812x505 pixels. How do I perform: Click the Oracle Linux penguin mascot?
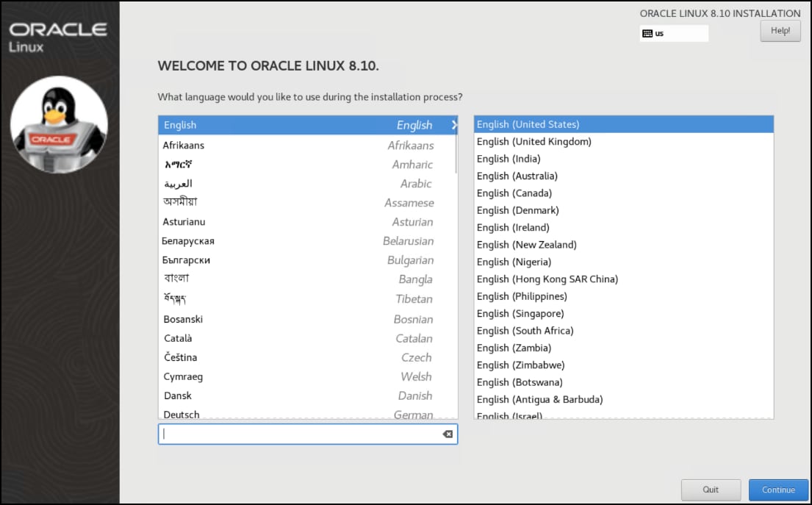click(59, 124)
